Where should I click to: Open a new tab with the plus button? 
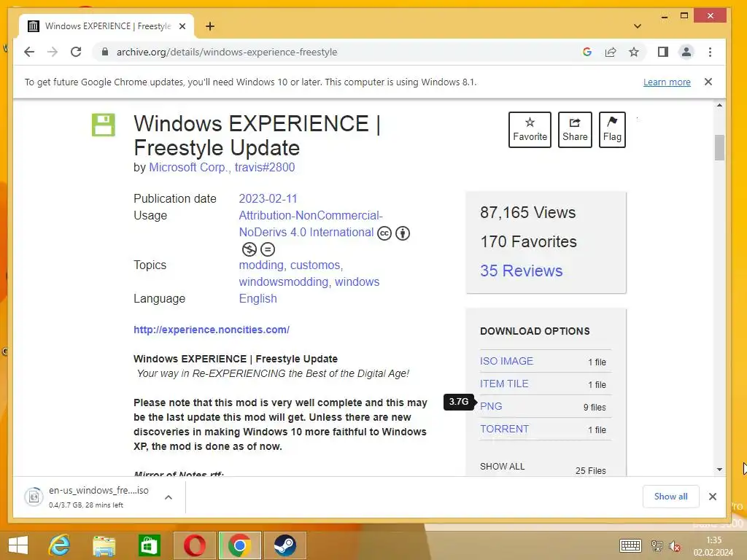coord(210,26)
